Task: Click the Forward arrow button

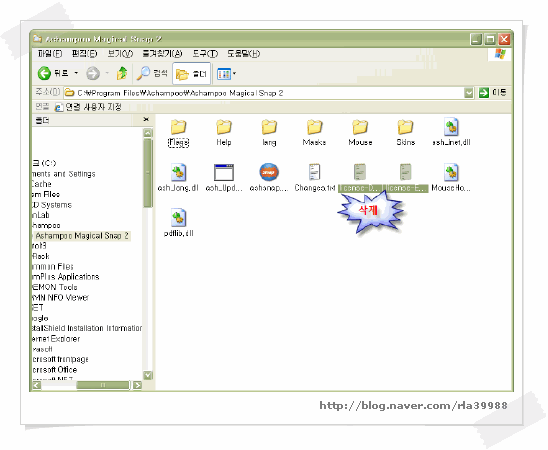Action: click(93, 73)
